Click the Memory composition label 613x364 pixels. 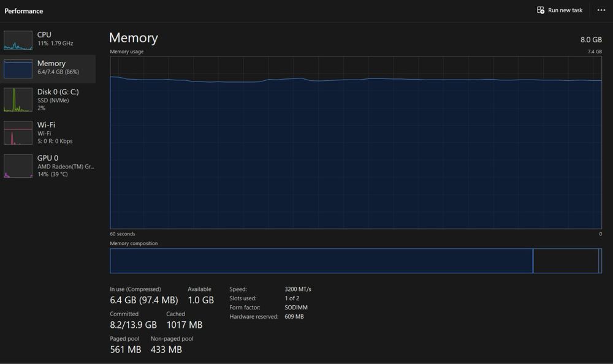pos(134,243)
